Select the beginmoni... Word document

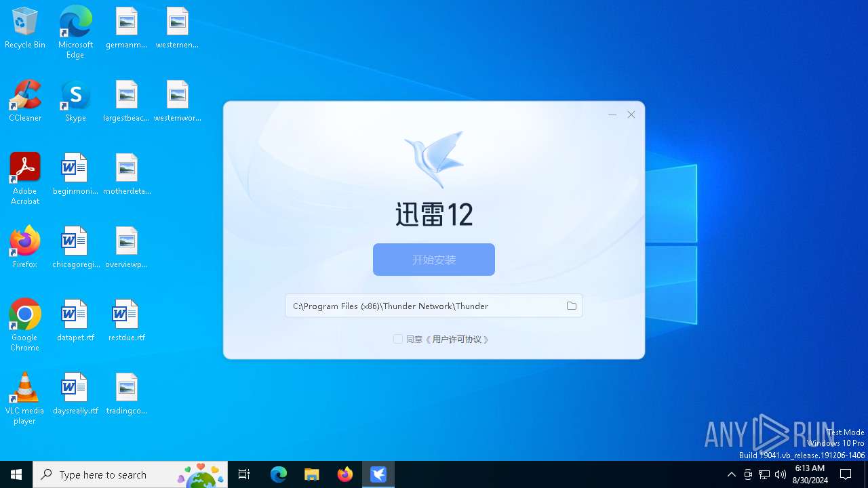tap(75, 175)
